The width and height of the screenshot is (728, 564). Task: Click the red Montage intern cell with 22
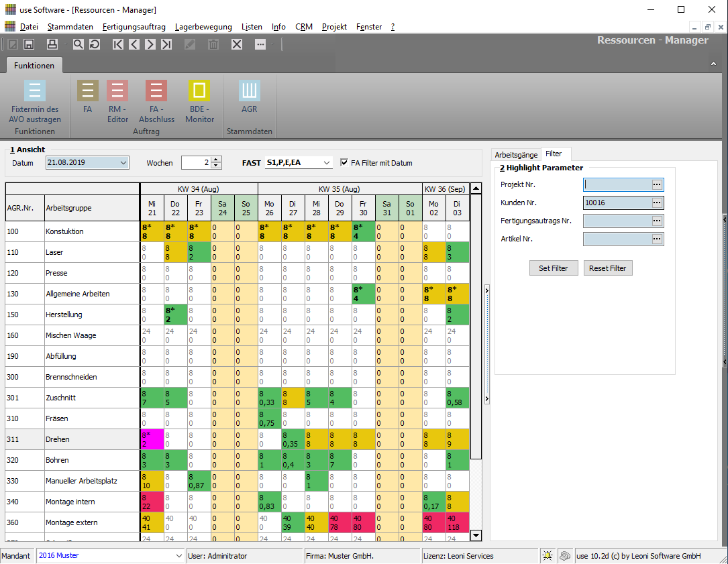coord(152,502)
